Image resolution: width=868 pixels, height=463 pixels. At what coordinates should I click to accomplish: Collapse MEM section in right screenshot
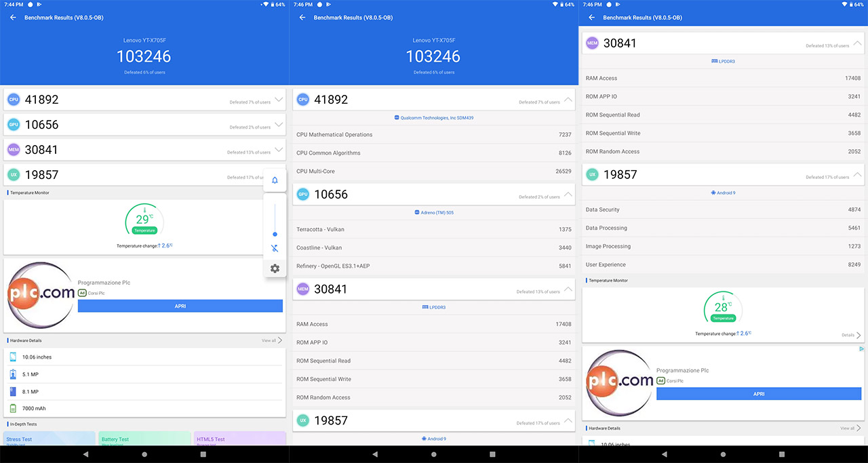(x=857, y=43)
